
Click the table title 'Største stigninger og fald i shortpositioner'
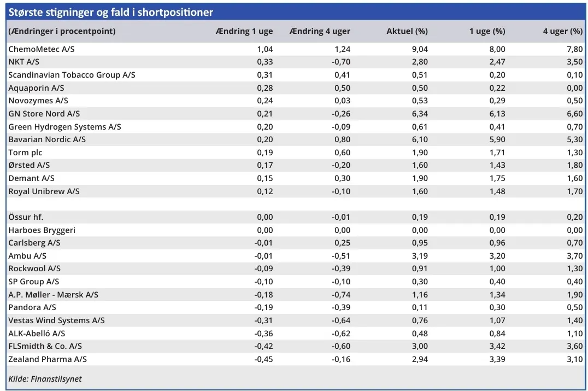pos(111,12)
